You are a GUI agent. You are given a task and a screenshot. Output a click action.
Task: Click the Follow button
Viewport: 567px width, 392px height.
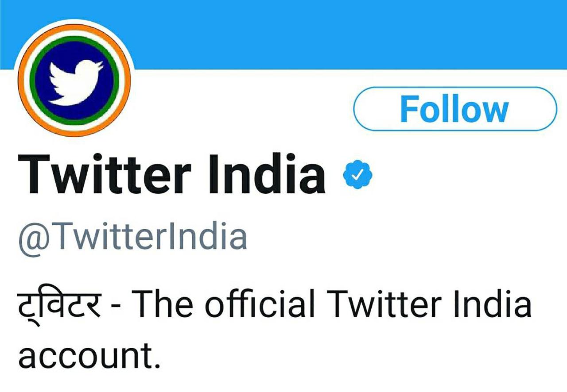[455, 109]
